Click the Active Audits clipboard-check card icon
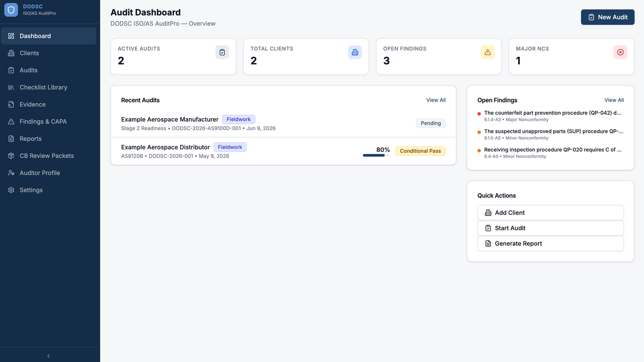The image size is (644, 362). point(222,52)
